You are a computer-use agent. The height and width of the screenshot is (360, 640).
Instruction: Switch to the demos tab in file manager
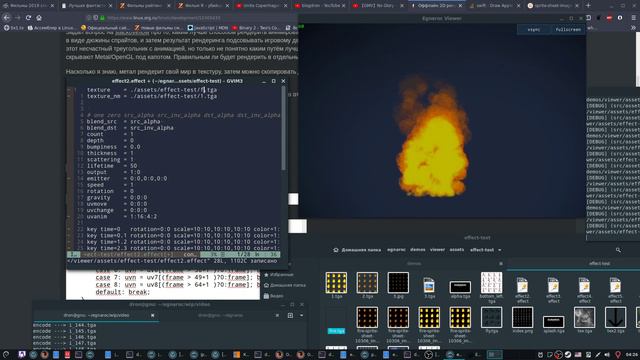pos(413,264)
